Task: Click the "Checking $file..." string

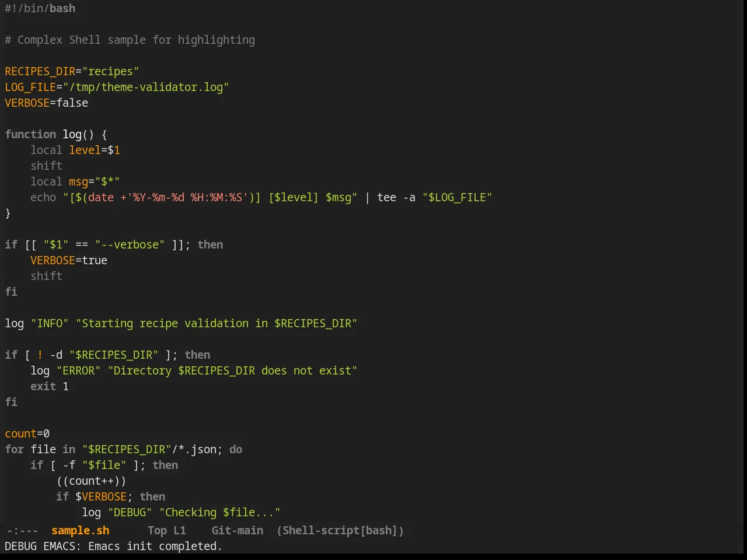Action: coord(219,513)
